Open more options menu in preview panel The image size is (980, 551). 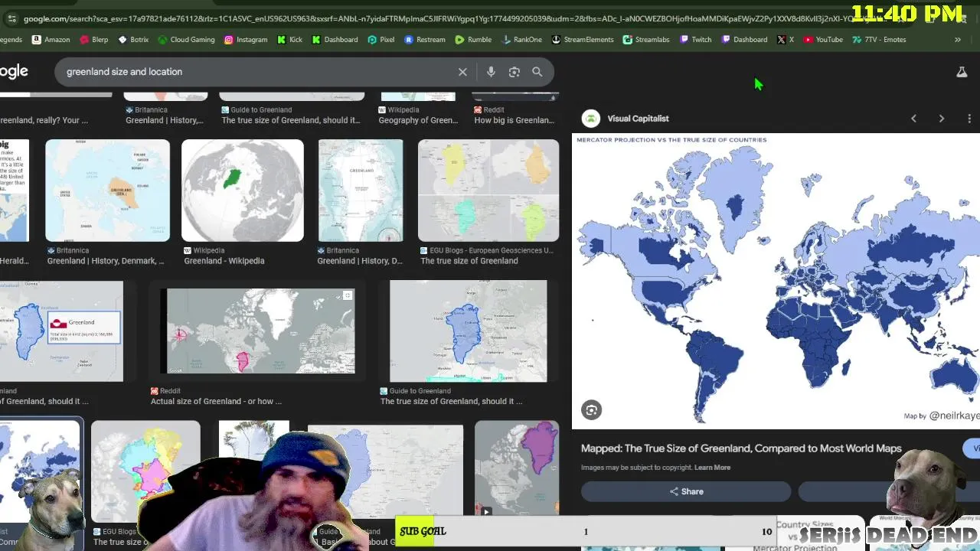[969, 119]
